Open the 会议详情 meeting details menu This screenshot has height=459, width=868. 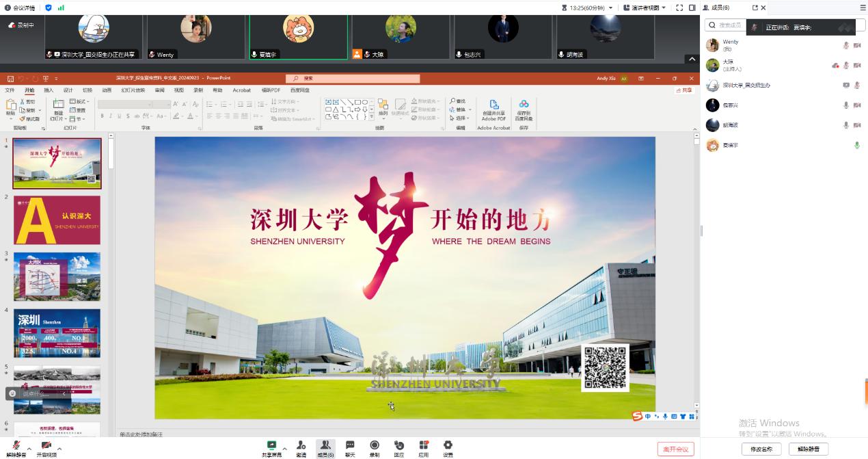click(x=20, y=8)
